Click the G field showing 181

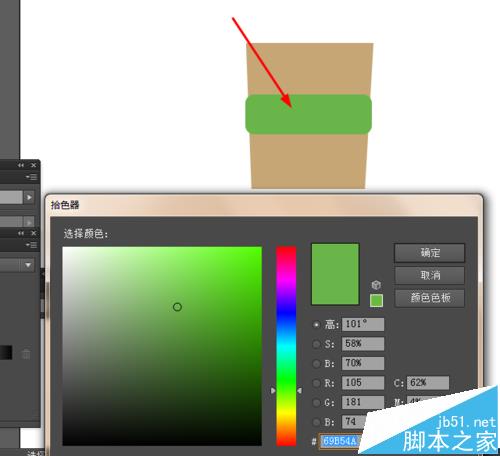coord(363,402)
